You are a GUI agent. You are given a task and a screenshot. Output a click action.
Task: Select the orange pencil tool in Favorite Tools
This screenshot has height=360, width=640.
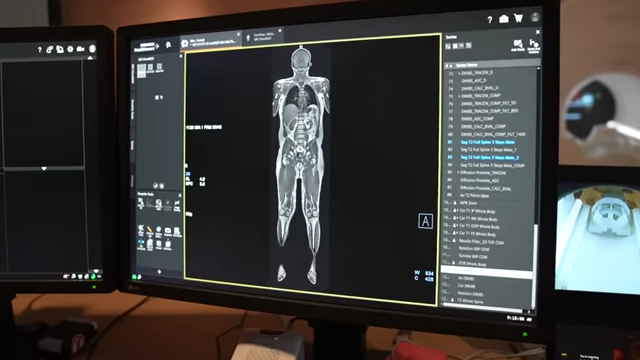point(149,231)
